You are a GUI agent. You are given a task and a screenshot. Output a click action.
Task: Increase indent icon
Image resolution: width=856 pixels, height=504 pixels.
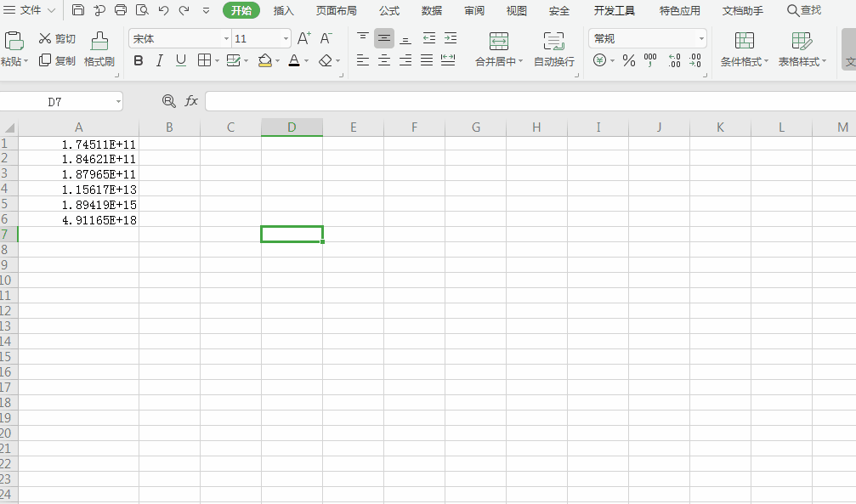coord(451,38)
